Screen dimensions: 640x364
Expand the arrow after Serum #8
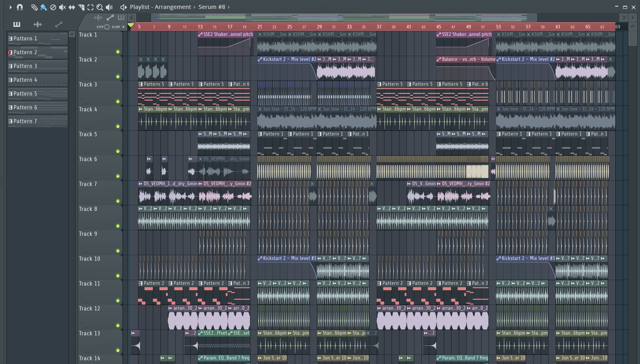coord(229,7)
